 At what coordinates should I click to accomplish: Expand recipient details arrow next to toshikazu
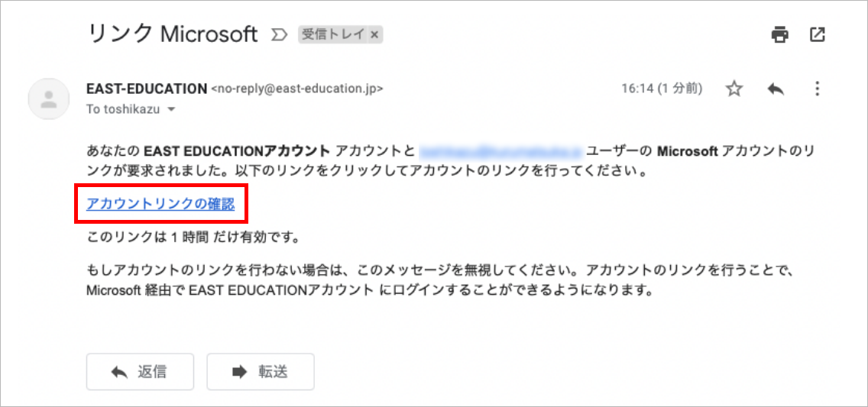(171, 109)
